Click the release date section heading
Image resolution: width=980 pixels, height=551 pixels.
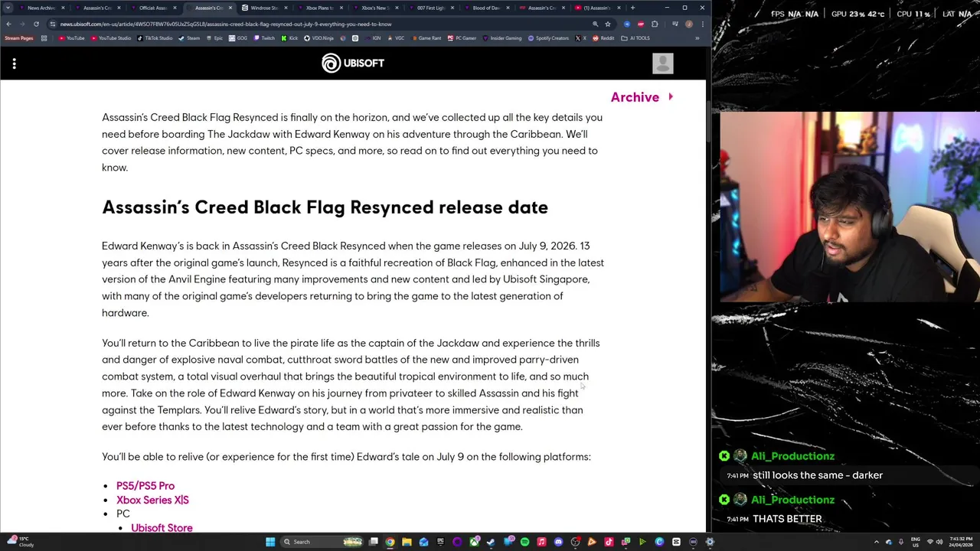[x=325, y=207]
